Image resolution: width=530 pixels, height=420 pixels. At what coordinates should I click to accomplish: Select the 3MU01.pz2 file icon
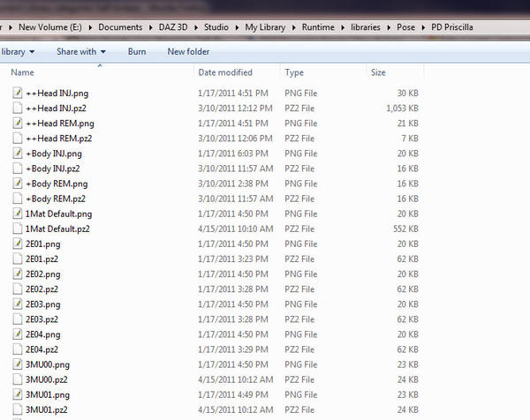[x=18, y=409]
